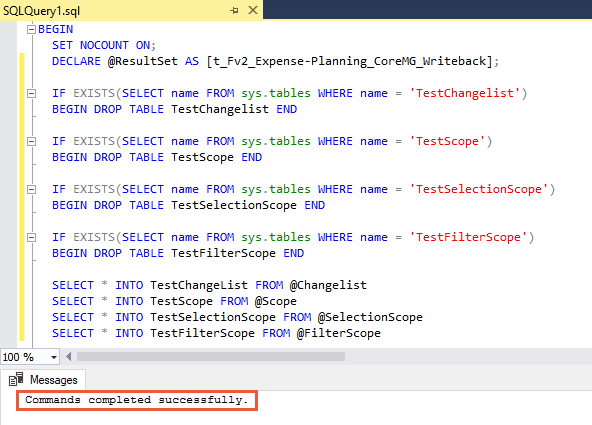Image resolution: width=592 pixels, height=425 pixels.
Task: Click the @FilterScope variable in last SELECT
Action: point(339,333)
